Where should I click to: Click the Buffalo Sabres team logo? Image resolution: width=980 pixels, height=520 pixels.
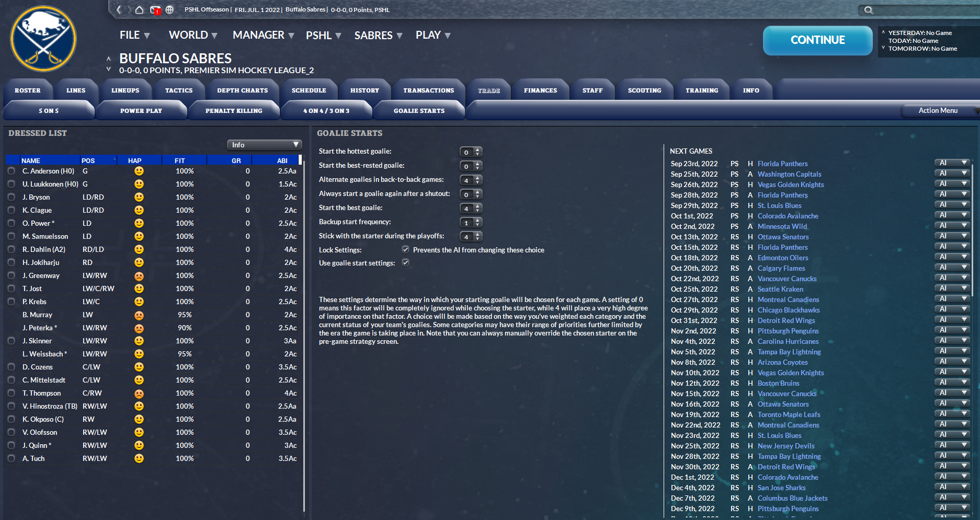(43, 38)
